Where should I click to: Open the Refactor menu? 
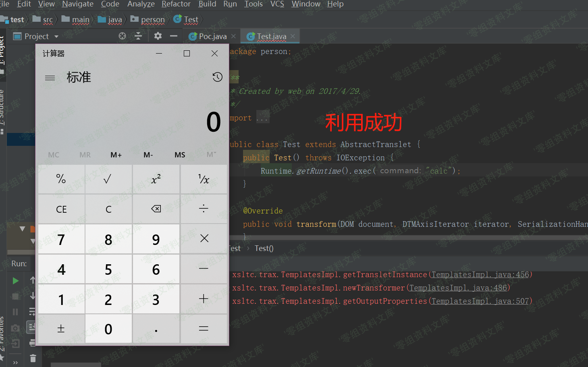point(176,4)
